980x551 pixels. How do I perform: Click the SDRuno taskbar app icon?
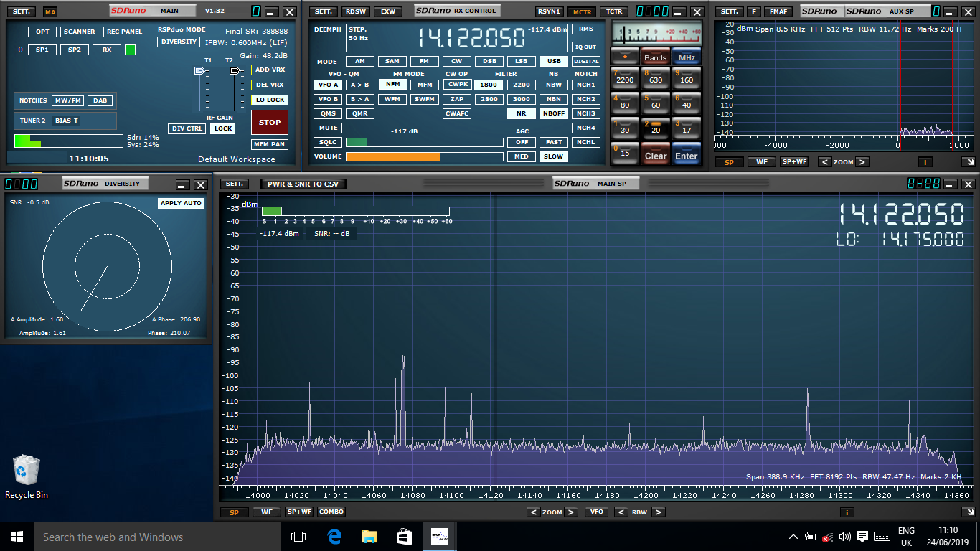439,537
